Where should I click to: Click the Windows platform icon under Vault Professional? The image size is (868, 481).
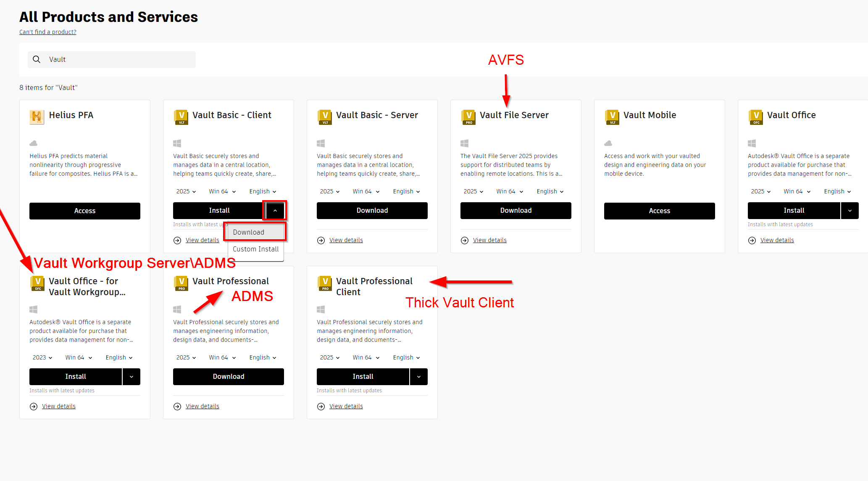point(177,309)
